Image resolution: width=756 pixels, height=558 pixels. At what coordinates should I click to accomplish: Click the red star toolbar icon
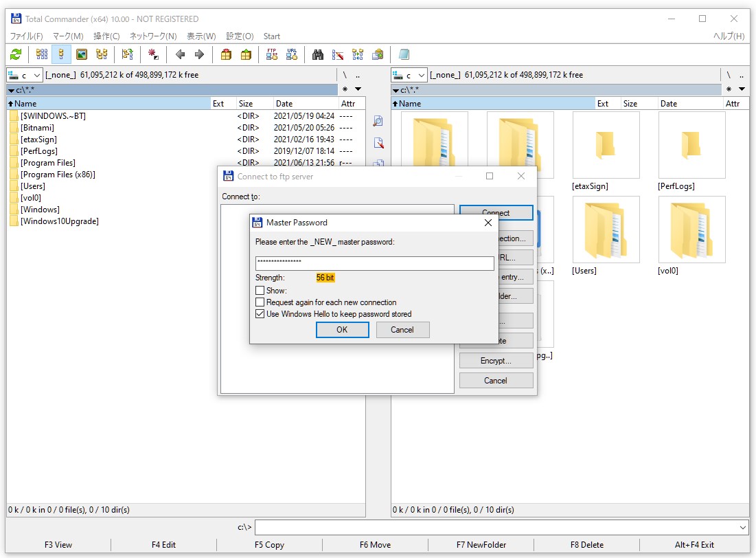(x=153, y=54)
